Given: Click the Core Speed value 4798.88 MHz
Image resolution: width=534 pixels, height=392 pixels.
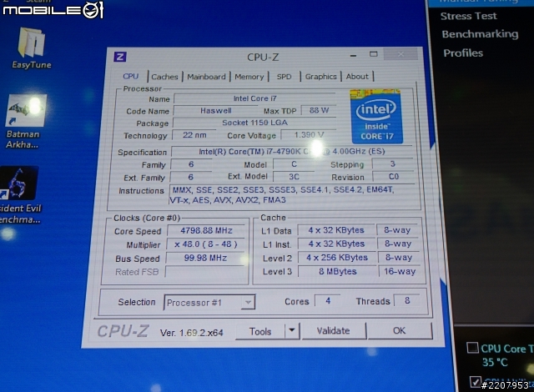Looking at the screenshot, I should pyautogui.click(x=206, y=230).
